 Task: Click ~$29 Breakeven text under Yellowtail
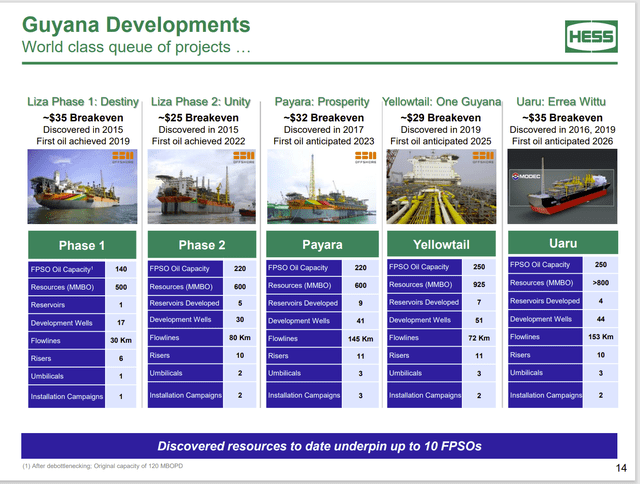point(441,118)
